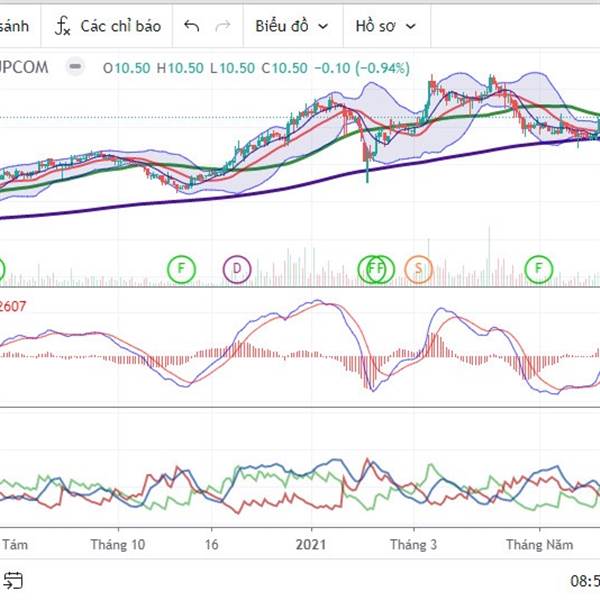This screenshot has width=600, height=600.
Task: Click the close value C10.50 in legend
Action: (284, 68)
